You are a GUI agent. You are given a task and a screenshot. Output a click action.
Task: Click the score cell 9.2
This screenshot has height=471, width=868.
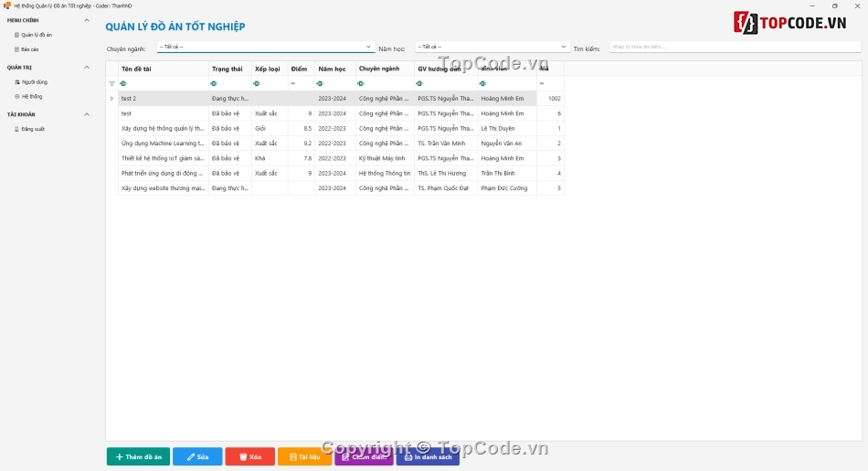tap(302, 144)
